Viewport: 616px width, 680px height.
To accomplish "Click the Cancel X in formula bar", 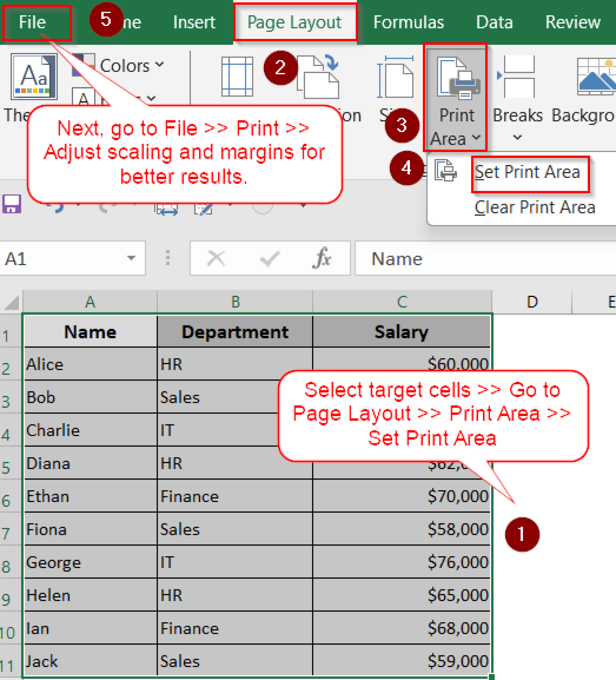I will point(216,258).
